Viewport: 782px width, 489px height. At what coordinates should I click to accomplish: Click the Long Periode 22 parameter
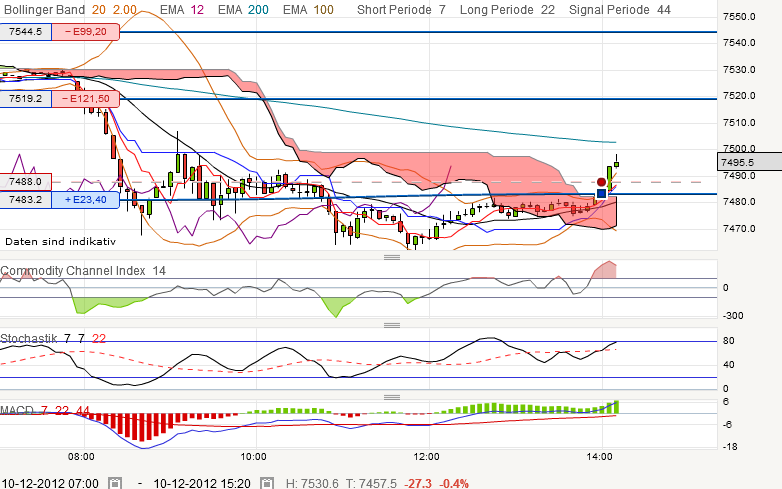click(507, 9)
